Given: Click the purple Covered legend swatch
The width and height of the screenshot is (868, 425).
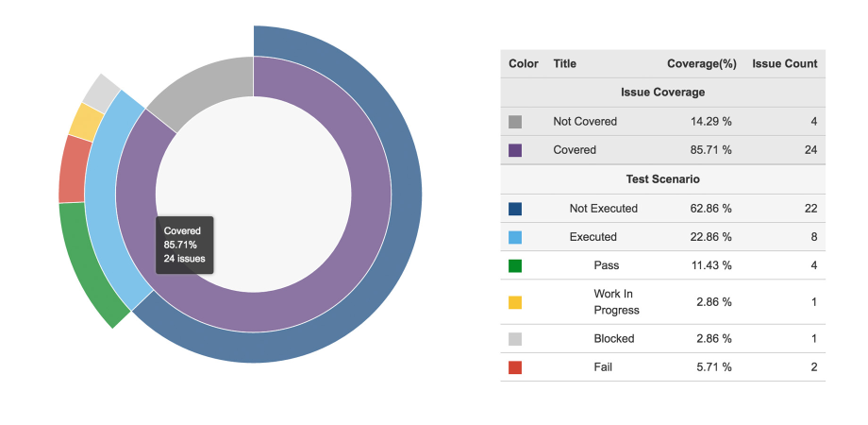Looking at the screenshot, I should coord(515,150).
